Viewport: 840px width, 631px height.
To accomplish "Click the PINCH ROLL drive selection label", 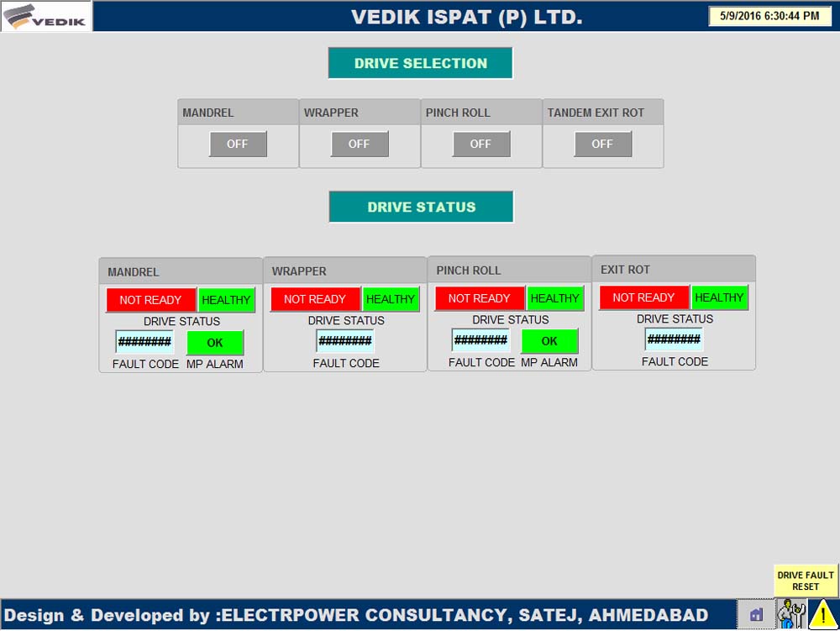I will [x=458, y=113].
